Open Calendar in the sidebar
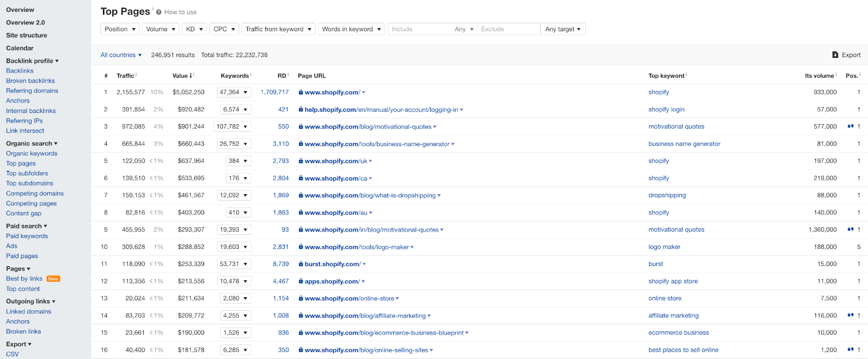The height and width of the screenshot is (359, 868). [20, 48]
